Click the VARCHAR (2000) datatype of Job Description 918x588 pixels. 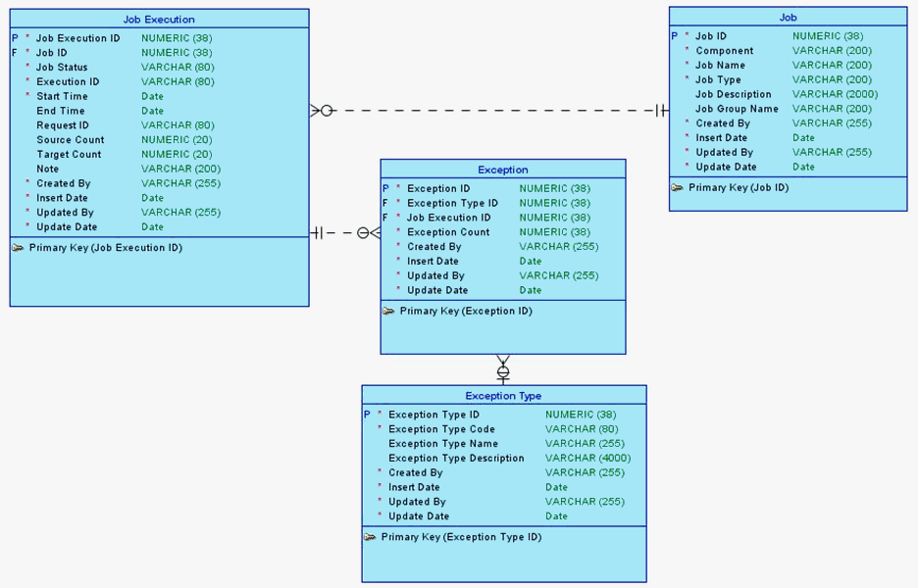[x=835, y=94]
